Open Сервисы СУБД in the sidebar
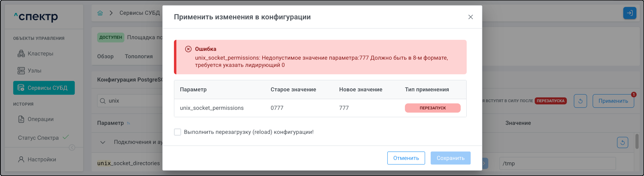This screenshot has width=644, height=176. coord(44,88)
